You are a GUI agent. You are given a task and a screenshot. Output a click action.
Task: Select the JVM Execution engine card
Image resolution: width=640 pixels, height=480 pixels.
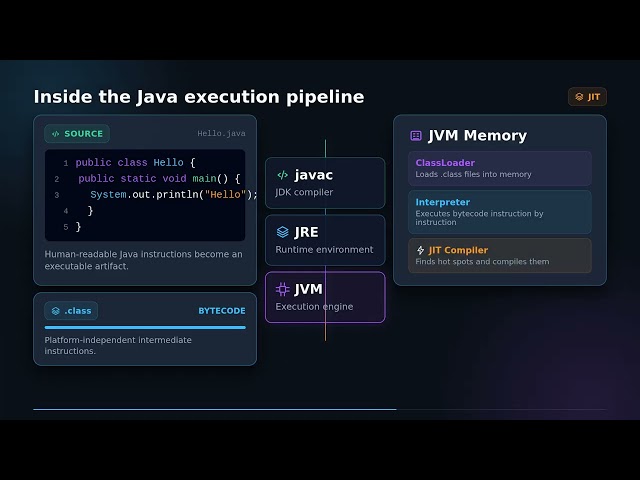pos(325,297)
